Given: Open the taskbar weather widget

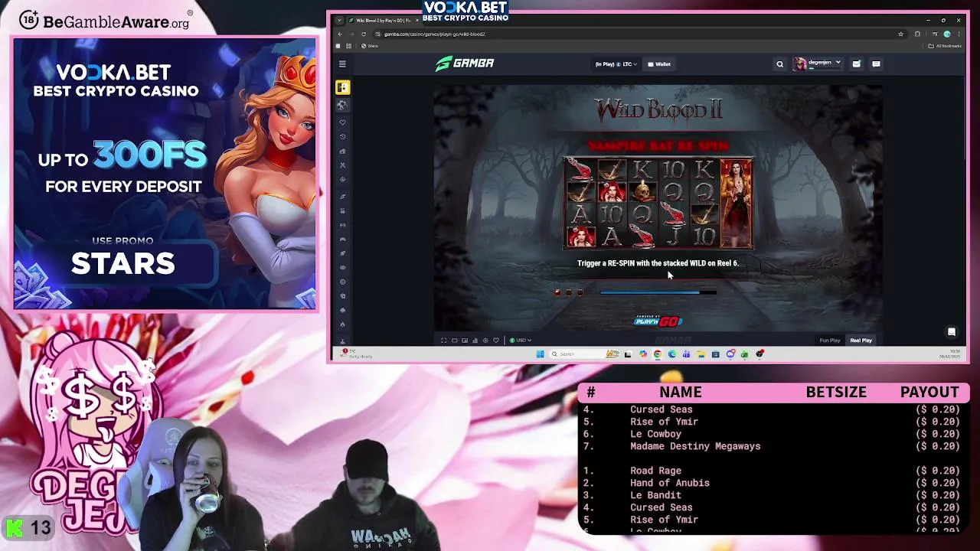Looking at the screenshot, I should (356, 354).
